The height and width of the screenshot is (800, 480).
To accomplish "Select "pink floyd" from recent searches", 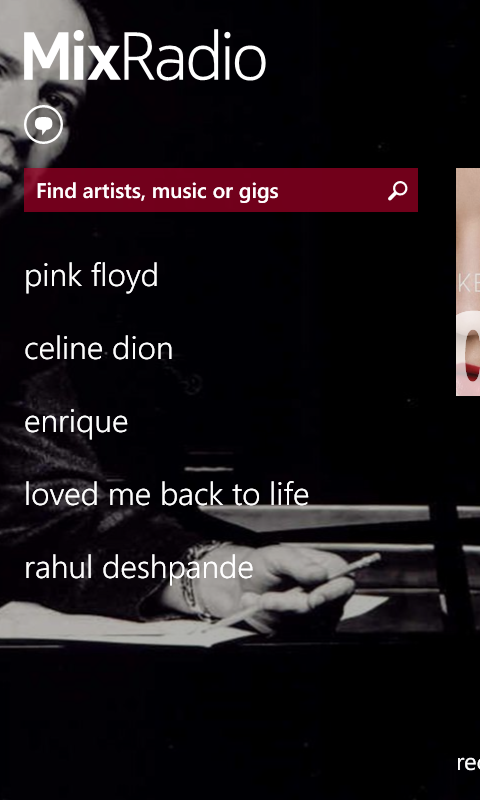I will pos(91,277).
